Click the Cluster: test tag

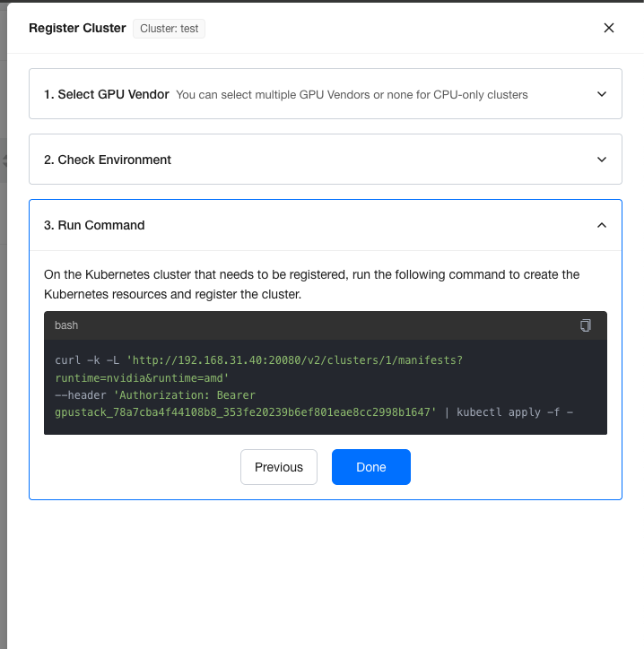tap(169, 29)
